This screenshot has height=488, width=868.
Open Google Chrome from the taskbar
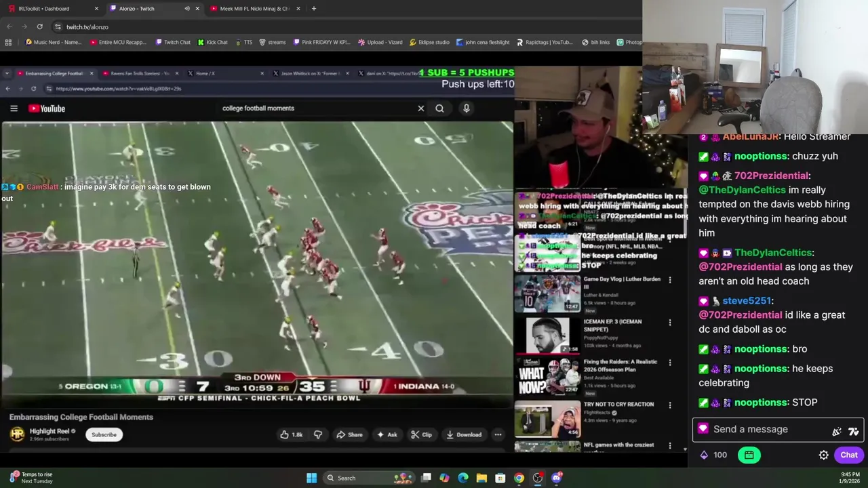point(519,478)
